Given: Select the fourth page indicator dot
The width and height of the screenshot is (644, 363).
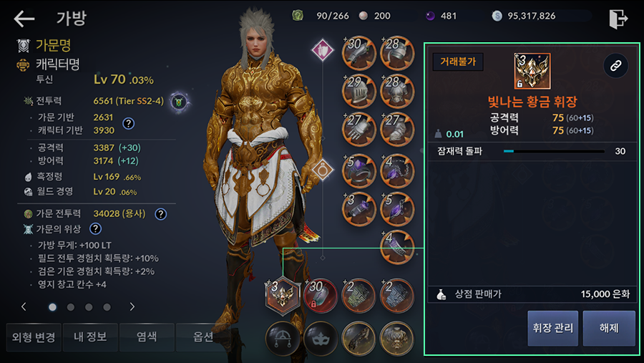Looking at the screenshot, I should pyautogui.click(x=107, y=307).
